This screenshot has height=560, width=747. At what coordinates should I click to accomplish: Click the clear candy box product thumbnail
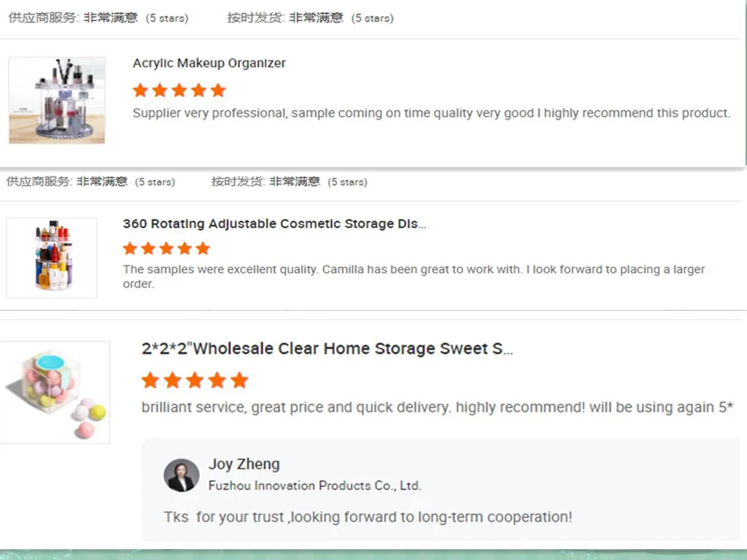[55, 392]
